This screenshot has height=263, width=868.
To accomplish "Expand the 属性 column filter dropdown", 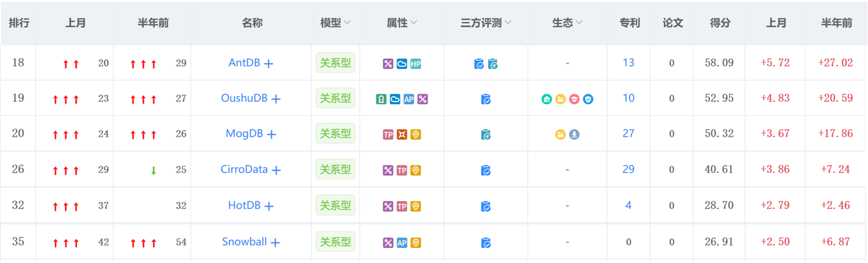I will coord(414,23).
